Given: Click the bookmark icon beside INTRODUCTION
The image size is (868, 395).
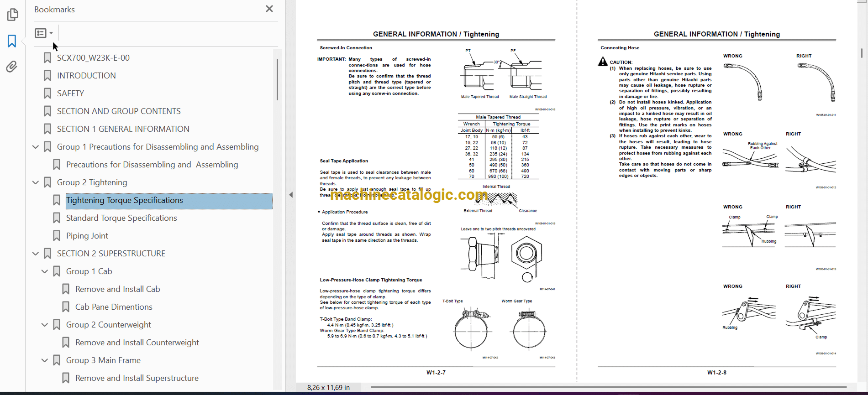Looking at the screenshot, I should (47, 76).
